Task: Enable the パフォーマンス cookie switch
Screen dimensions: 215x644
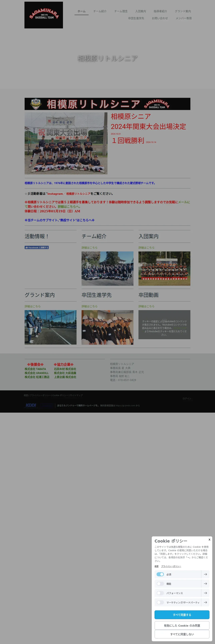Action: point(160,593)
